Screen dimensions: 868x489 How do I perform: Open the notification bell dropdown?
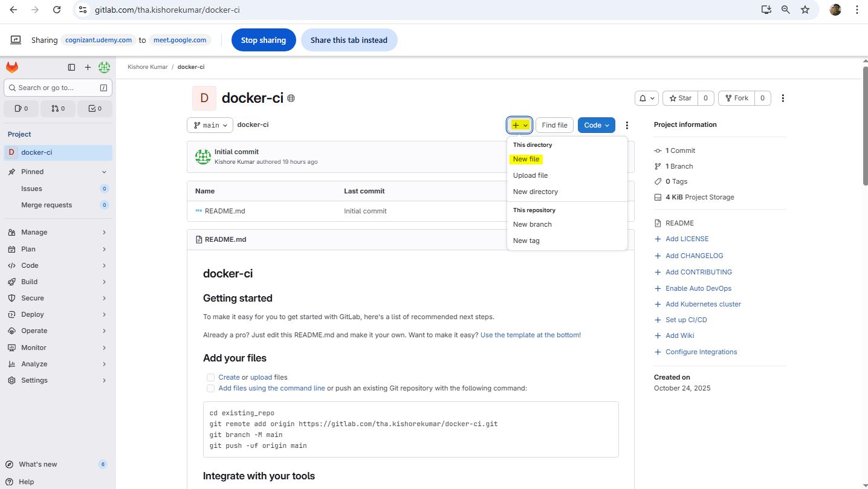point(646,99)
